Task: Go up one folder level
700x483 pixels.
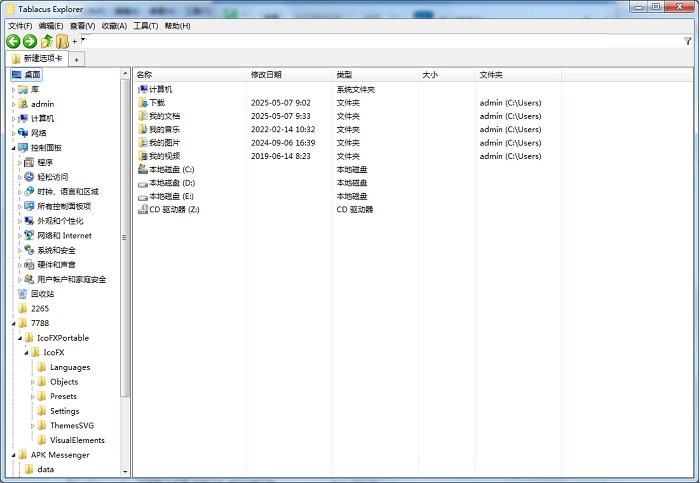Action: (x=47, y=41)
